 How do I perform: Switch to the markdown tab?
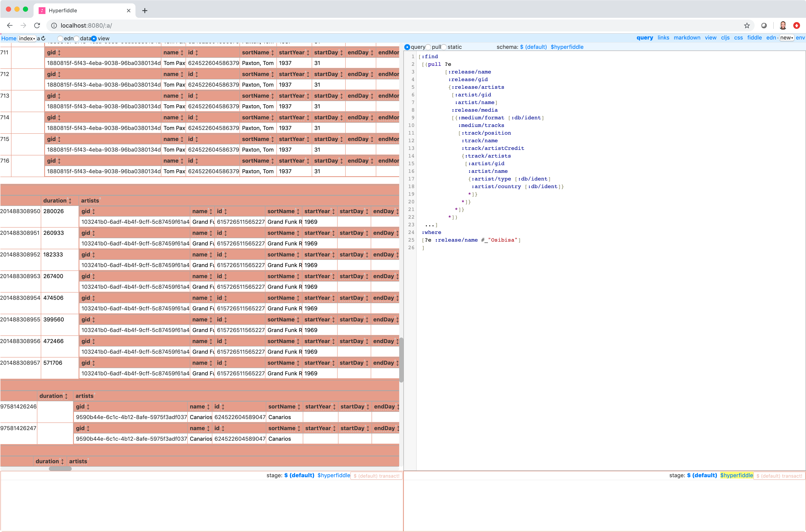(686, 38)
